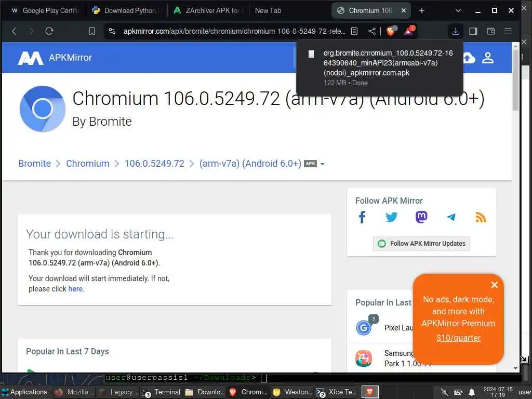Open APK Mirror Twitter icon
The image size is (532, 399).
[x=392, y=217]
